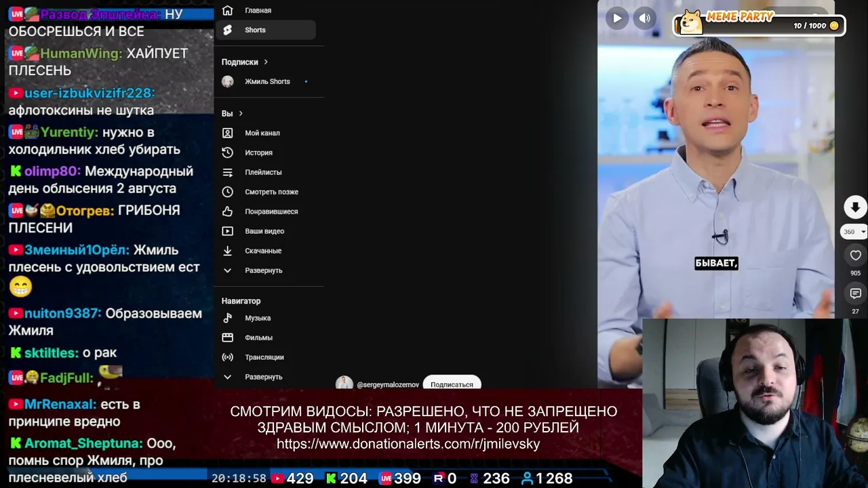Click the Подписаться button
868x488 pixels.
point(452,384)
